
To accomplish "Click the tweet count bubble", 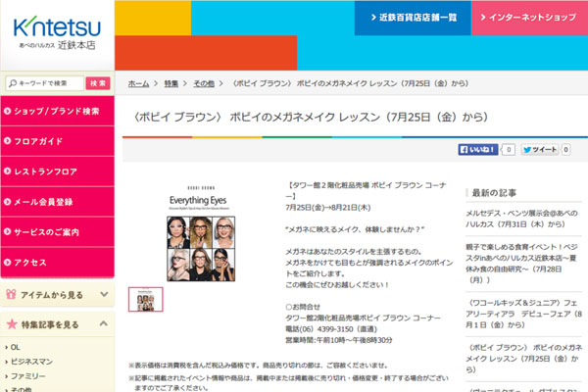I will click(565, 150).
